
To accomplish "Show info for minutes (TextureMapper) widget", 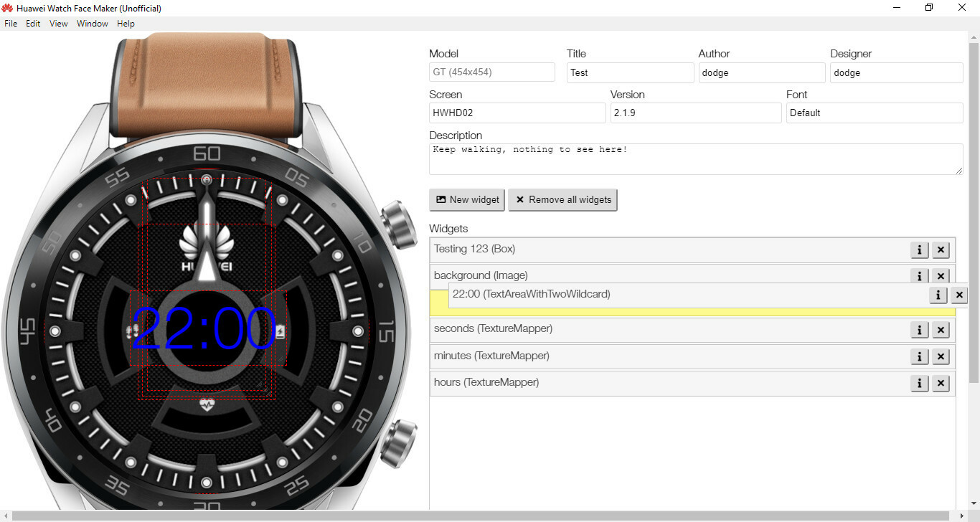I will [919, 356].
